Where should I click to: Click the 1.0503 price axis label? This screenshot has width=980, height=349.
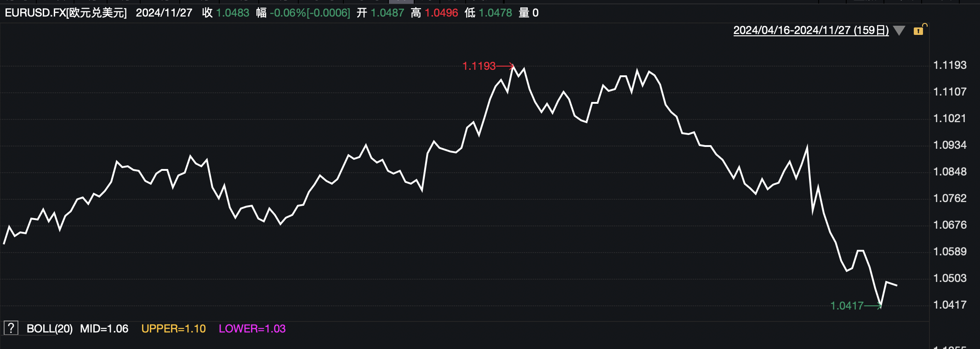pos(950,278)
